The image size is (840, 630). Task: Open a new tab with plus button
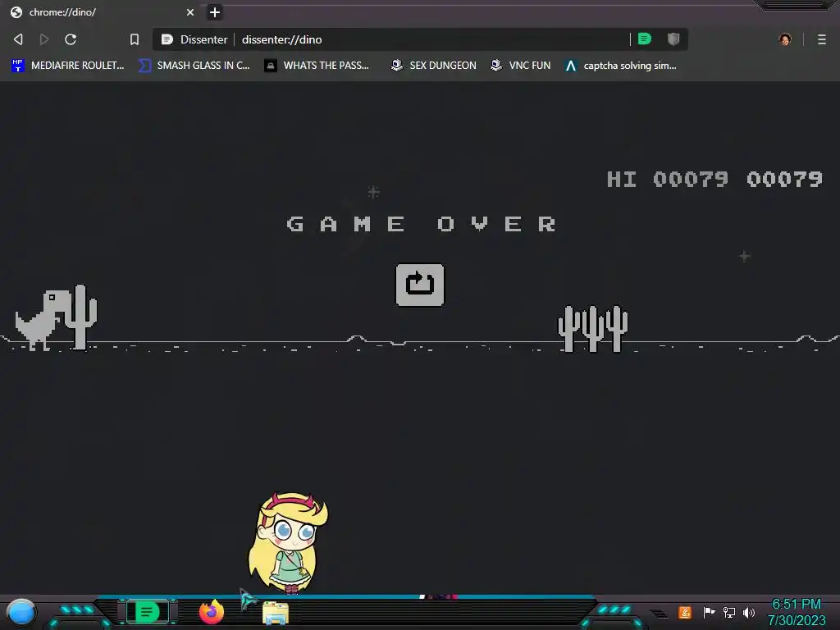pyautogui.click(x=215, y=11)
